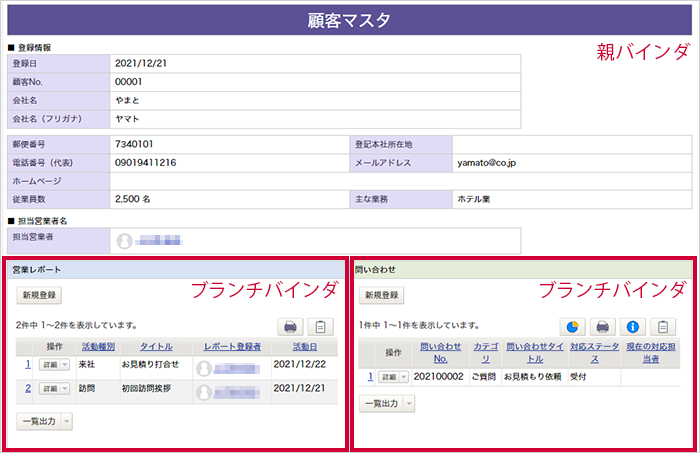This screenshot has width=700, height=453.
Task: Click the お見積もり依頼 inquiry title cell
Action: (x=533, y=377)
